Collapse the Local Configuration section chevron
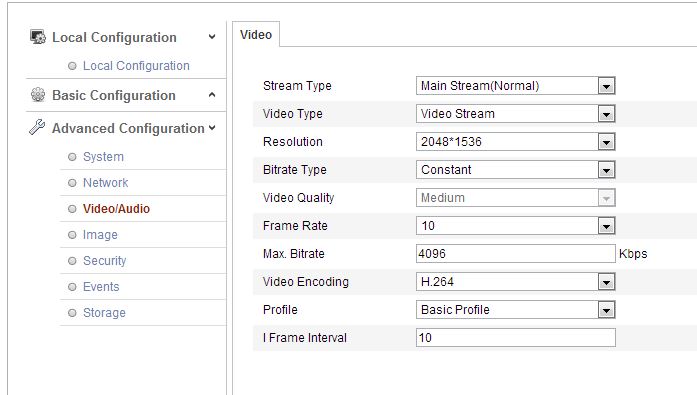 point(212,37)
